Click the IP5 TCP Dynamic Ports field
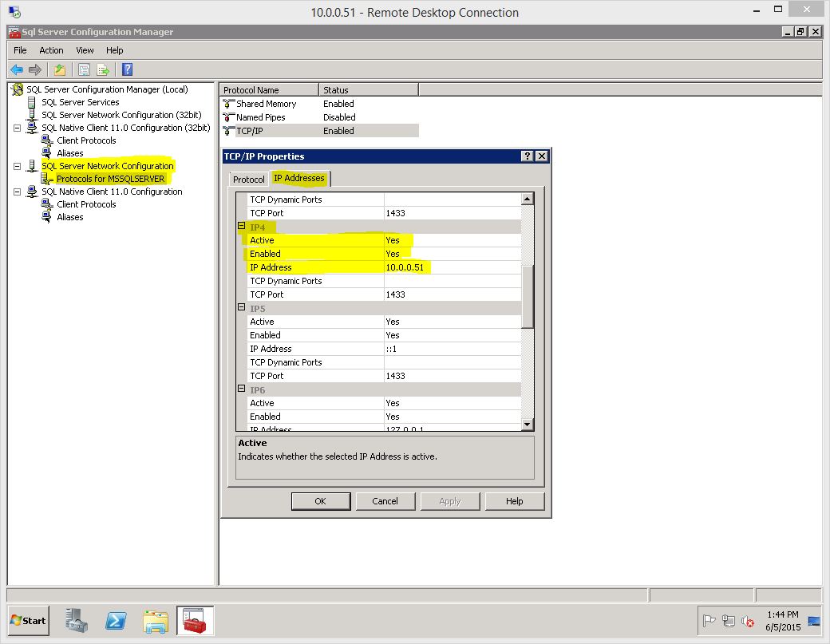This screenshot has width=830, height=644. pos(453,362)
